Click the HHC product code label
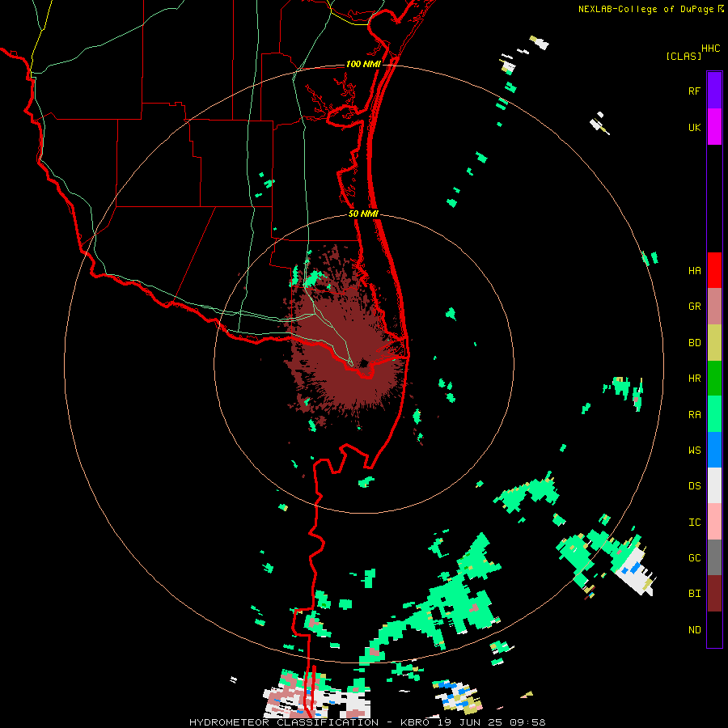The image size is (728, 728). pos(710,48)
